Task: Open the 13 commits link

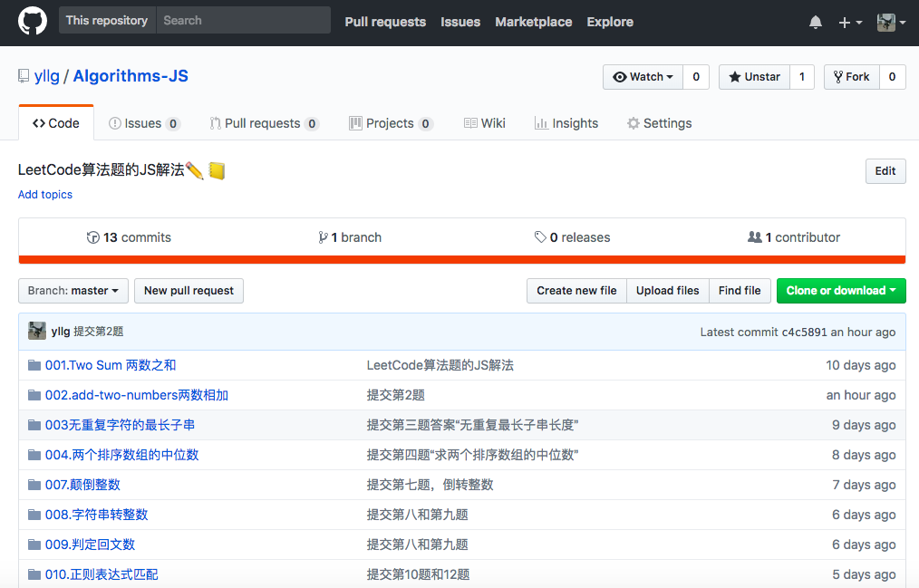Action: click(129, 237)
